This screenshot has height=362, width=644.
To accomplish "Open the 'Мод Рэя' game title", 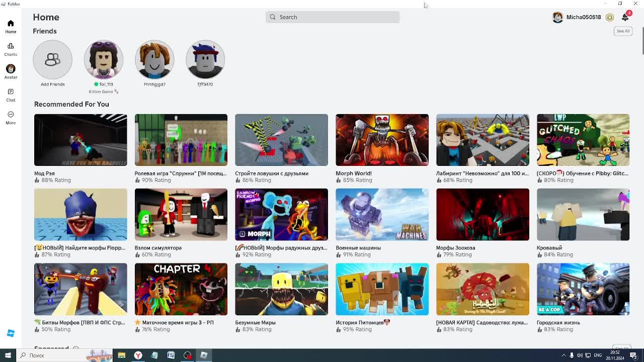I will pyautogui.click(x=44, y=173).
